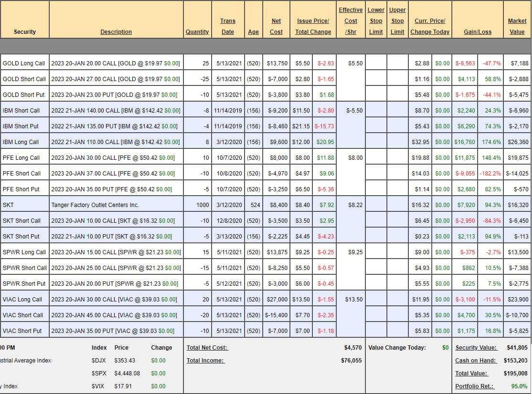Click the Curr. Price/Change Today header

(430, 26)
